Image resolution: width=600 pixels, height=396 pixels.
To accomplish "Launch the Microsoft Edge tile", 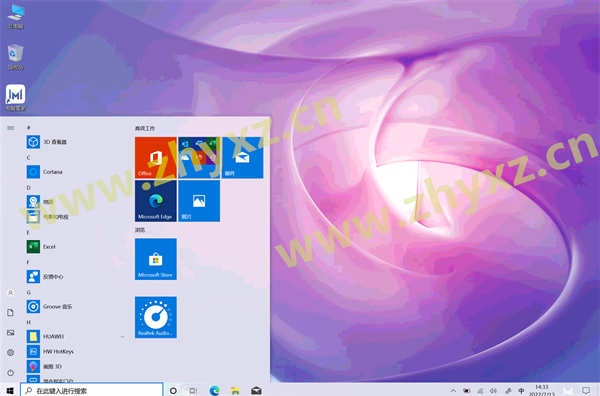I will point(155,201).
